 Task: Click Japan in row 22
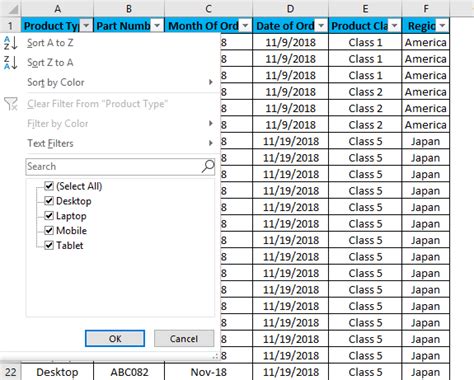426,372
